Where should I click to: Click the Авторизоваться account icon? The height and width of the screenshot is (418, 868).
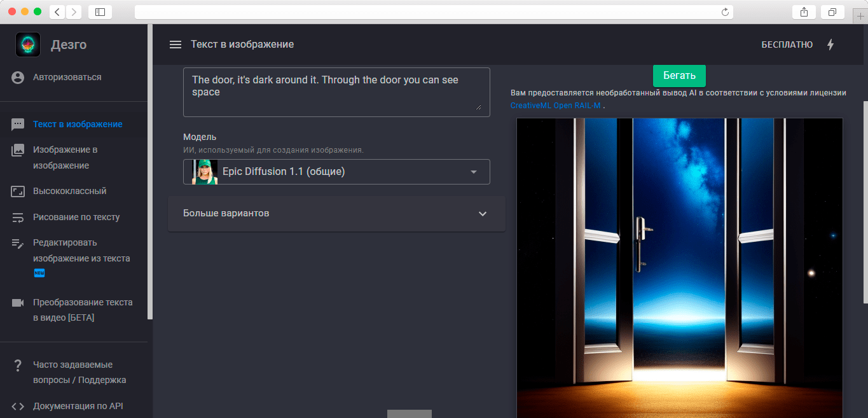18,77
